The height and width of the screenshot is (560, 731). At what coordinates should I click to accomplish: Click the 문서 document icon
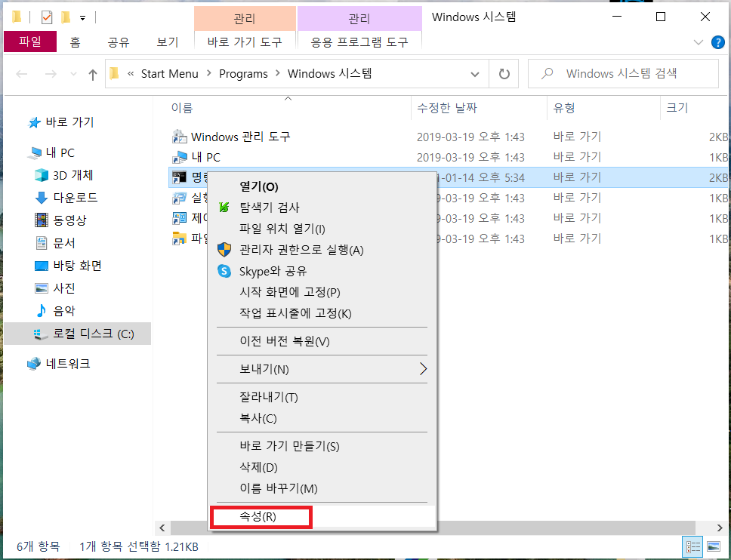[42, 243]
